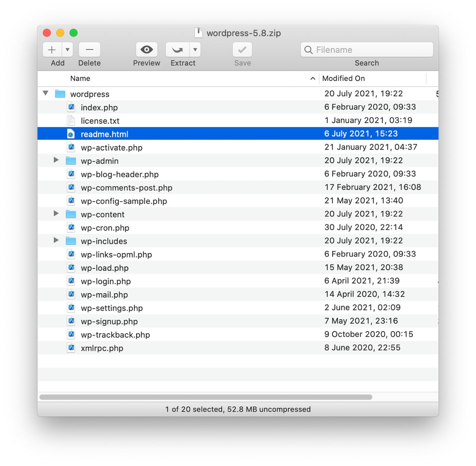
Task: Expand the wp-includes folder
Action: point(56,240)
